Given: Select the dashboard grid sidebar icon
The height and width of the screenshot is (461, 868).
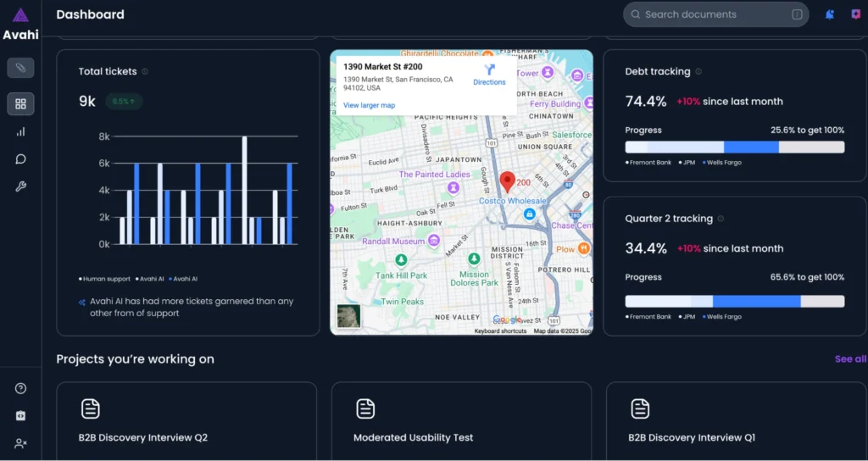Looking at the screenshot, I should (20, 103).
